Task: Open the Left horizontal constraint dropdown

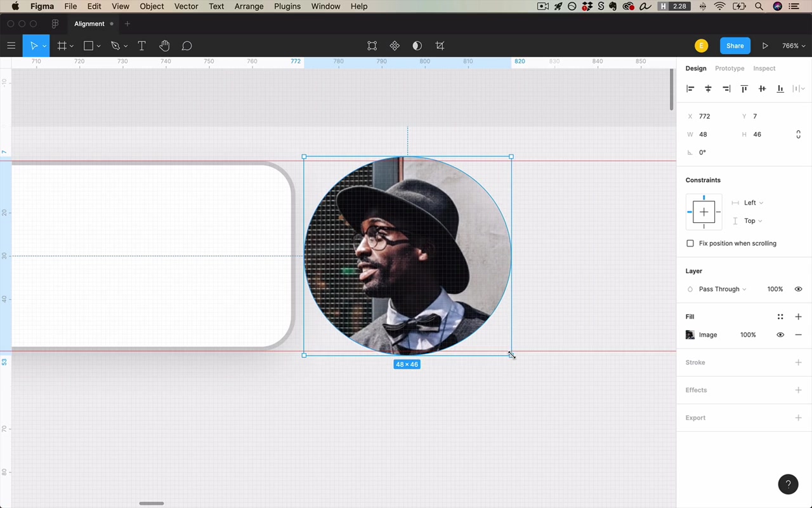Action: 752,203
